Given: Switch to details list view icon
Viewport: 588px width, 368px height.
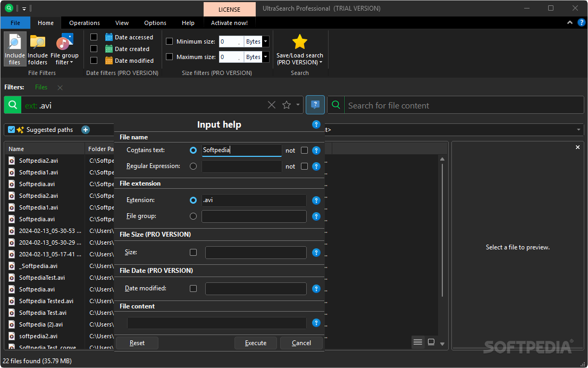Looking at the screenshot, I should (418, 342).
